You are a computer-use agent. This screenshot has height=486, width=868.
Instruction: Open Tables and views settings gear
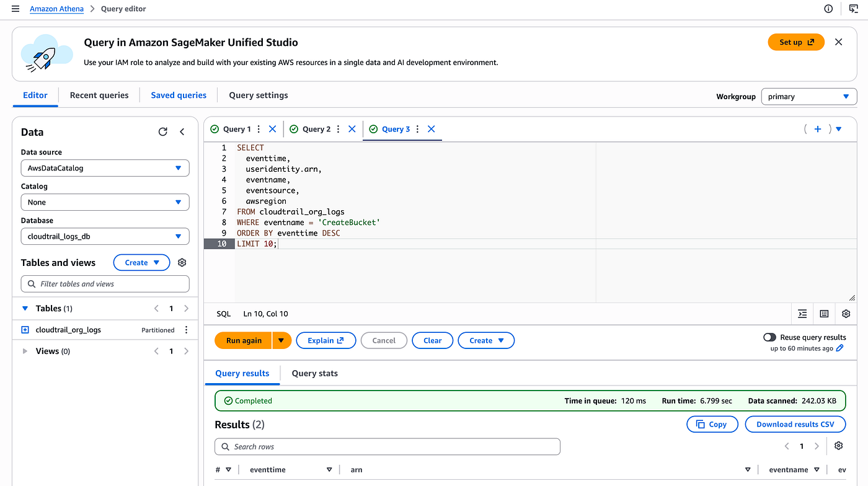pyautogui.click(x=182, y=263)
